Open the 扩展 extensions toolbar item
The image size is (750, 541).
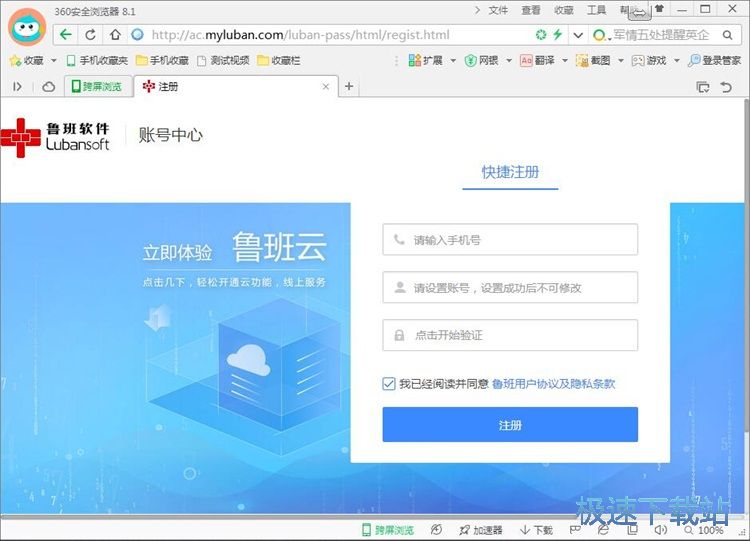pos(426,60)
